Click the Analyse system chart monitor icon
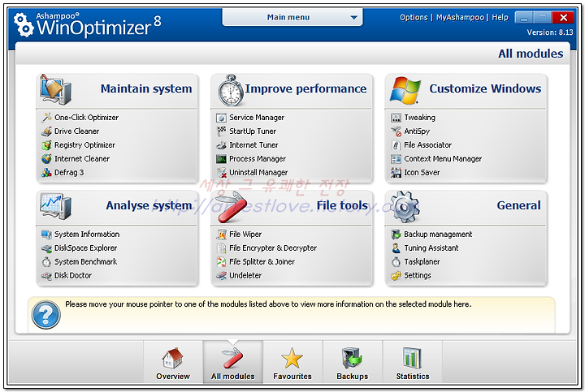Viewport: 585px width, 392px height. pos(55,206)
